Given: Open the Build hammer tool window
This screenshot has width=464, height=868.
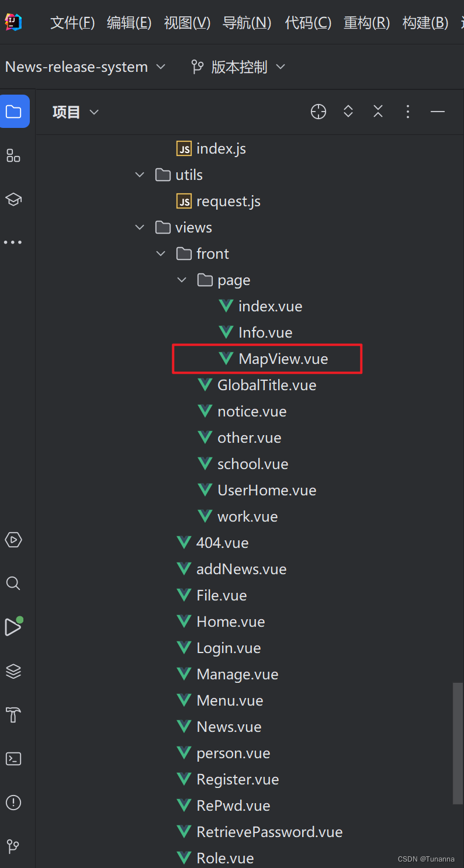Looking at the screenshot, I should coord(13,715).
